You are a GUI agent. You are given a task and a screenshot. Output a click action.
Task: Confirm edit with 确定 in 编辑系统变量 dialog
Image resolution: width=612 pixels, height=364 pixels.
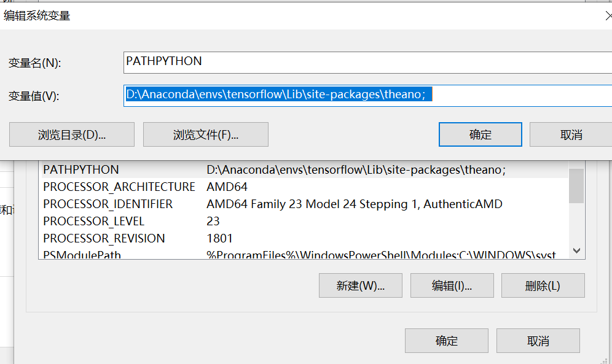click(x=480, y=134)
